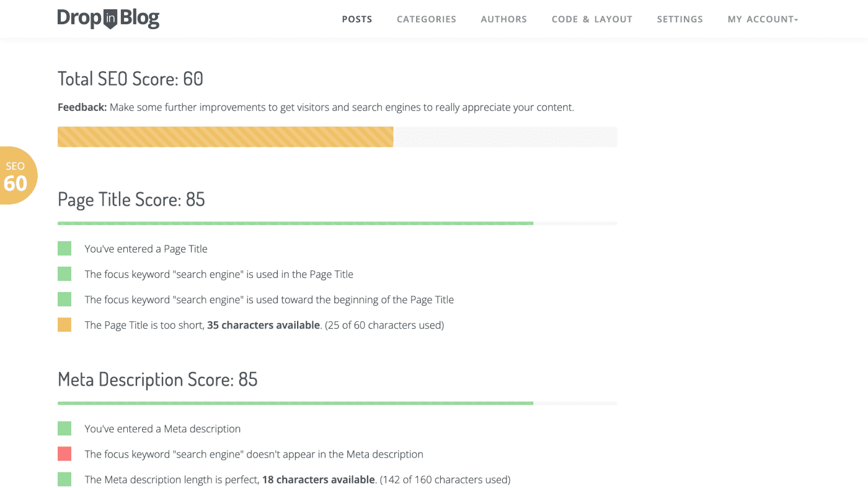Click green square beside keyword used in Page Title
This screenshot has height=488, width=868.
(64, 274)
